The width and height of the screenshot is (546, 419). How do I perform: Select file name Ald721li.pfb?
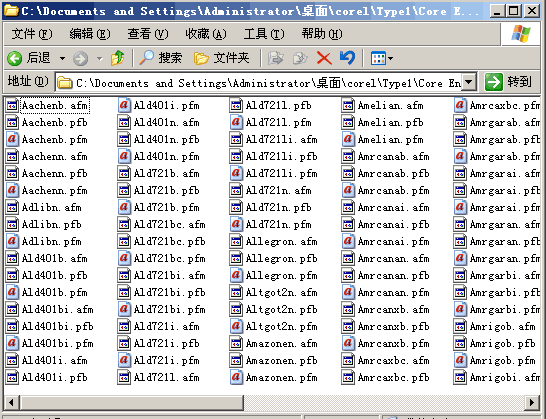pyautogui.click(x=281, y=157)
